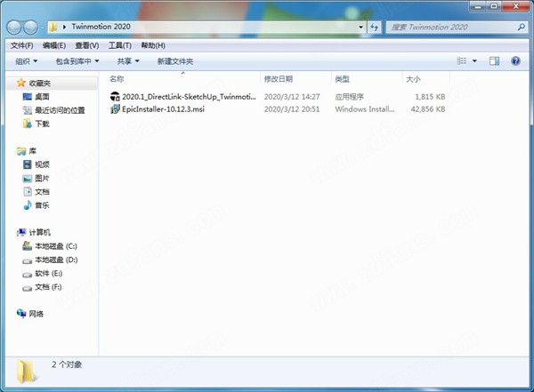Open the 包含到库中 dropdown

77,61
